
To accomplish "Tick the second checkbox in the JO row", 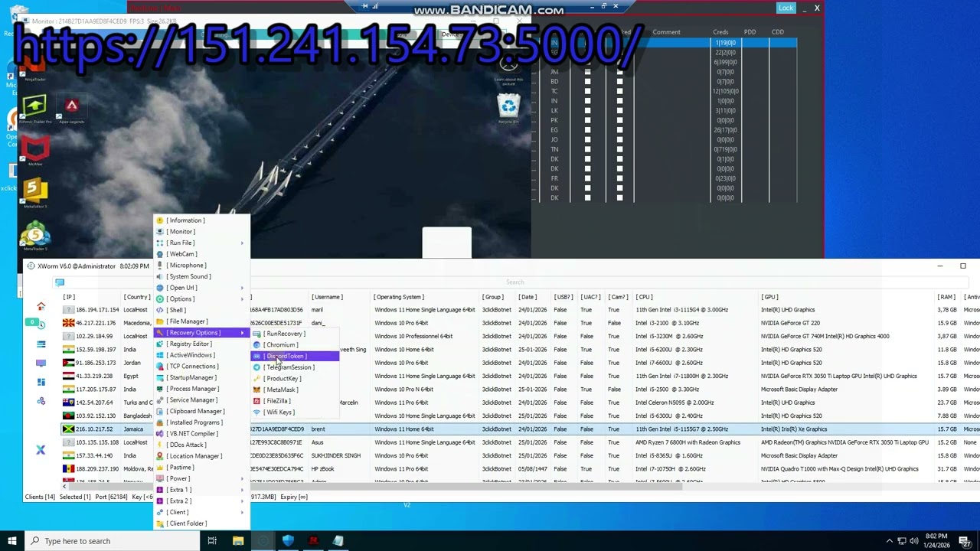I will 619,140.
